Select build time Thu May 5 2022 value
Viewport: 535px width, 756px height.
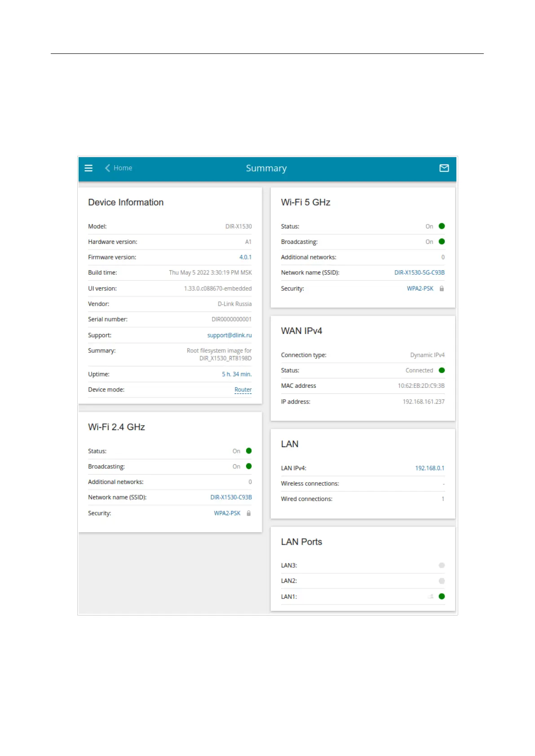click(x=210, y=273)
